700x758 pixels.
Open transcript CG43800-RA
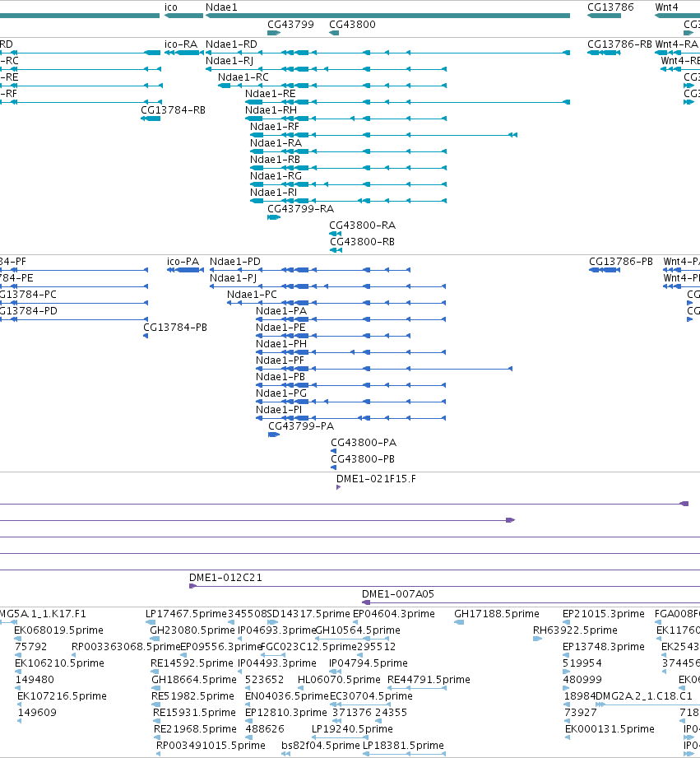(362, 225)
